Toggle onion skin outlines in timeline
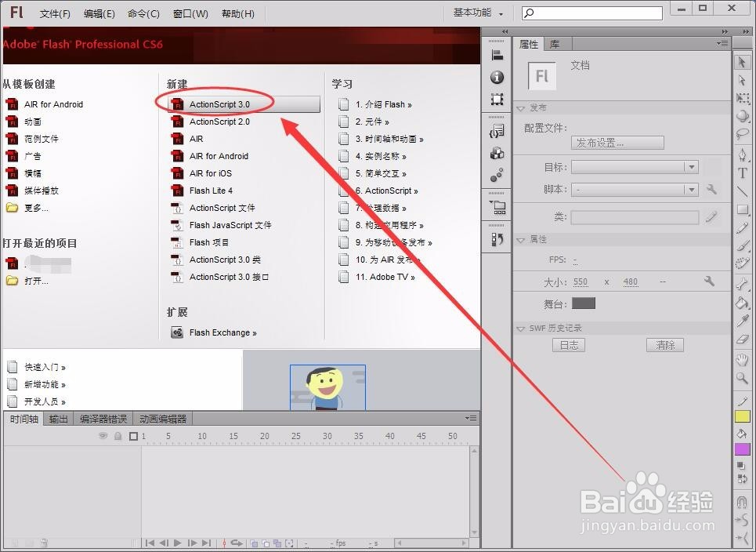The image size is (756, 552). tap(265, 543)
